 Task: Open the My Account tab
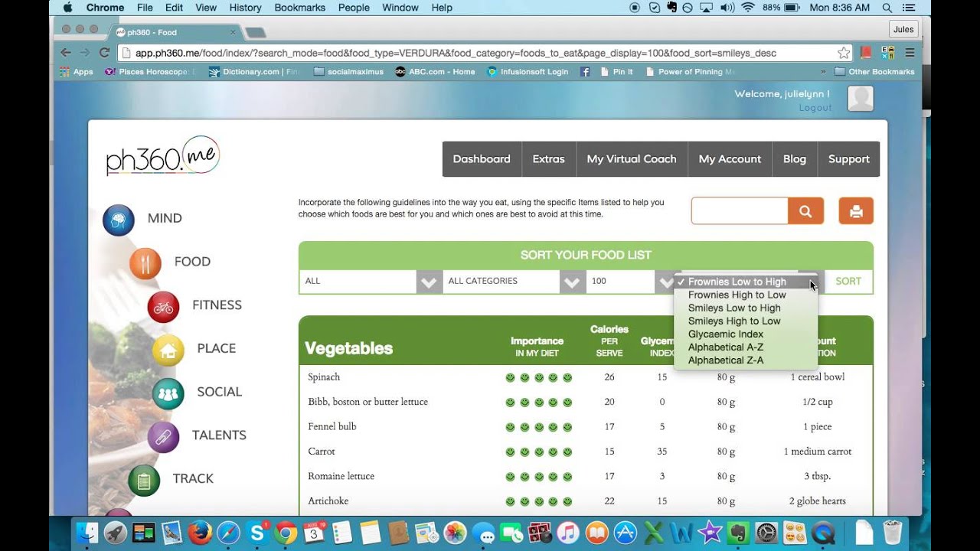point(730,159)
